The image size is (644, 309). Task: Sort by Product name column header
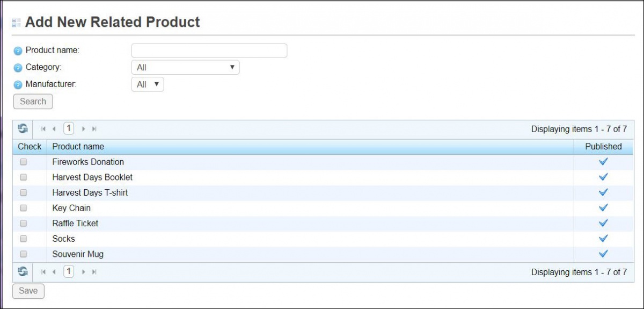click(x=78, y=147)
